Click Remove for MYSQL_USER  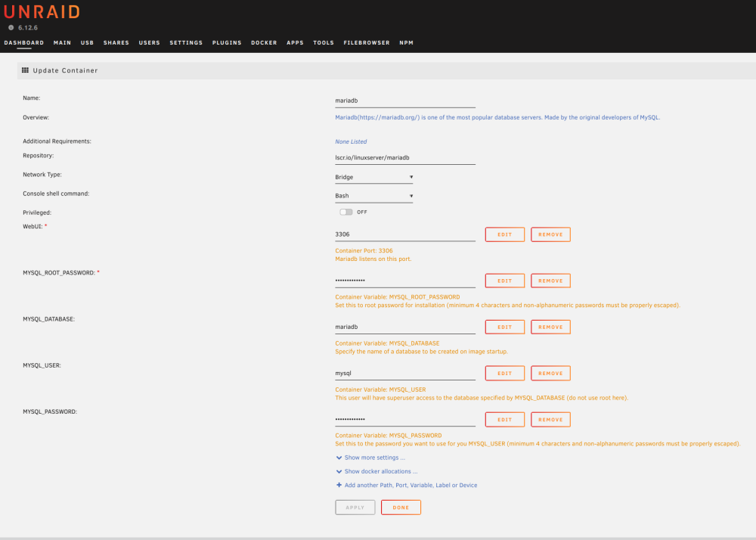point(550,374)
